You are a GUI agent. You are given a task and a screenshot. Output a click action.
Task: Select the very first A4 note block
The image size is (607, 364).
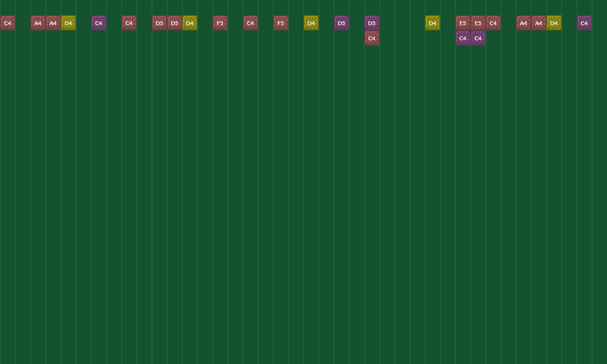point(38,23)
